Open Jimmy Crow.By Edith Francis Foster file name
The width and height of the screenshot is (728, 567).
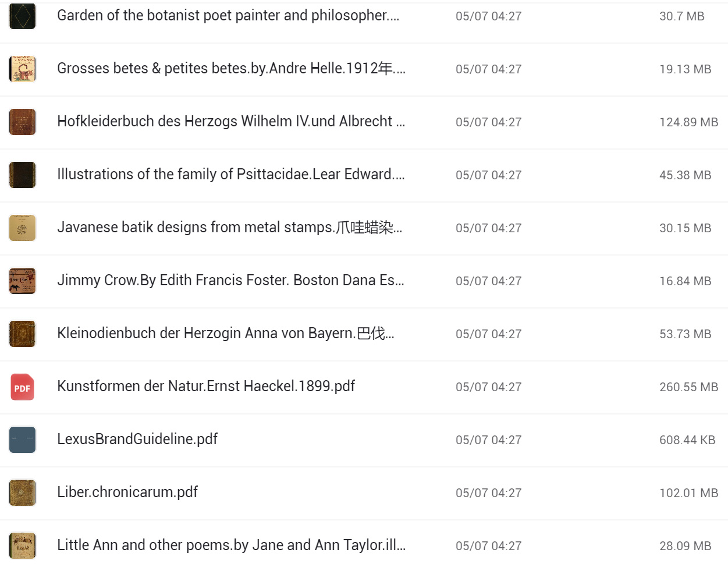230,281
